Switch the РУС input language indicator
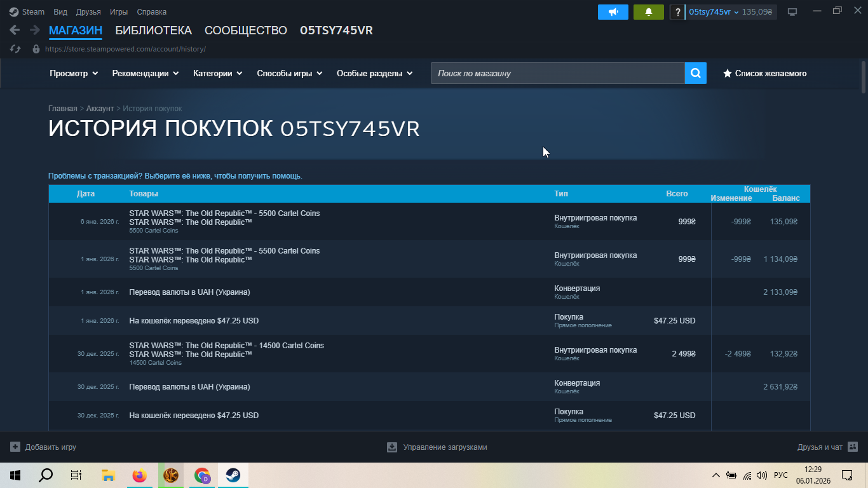The width and height of the screenshot is (868, 488). [781, 475]
